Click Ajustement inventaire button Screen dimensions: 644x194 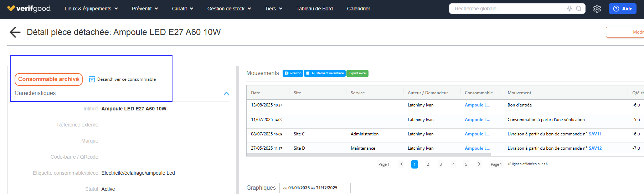pyautogui.click(x=325, y=73)
